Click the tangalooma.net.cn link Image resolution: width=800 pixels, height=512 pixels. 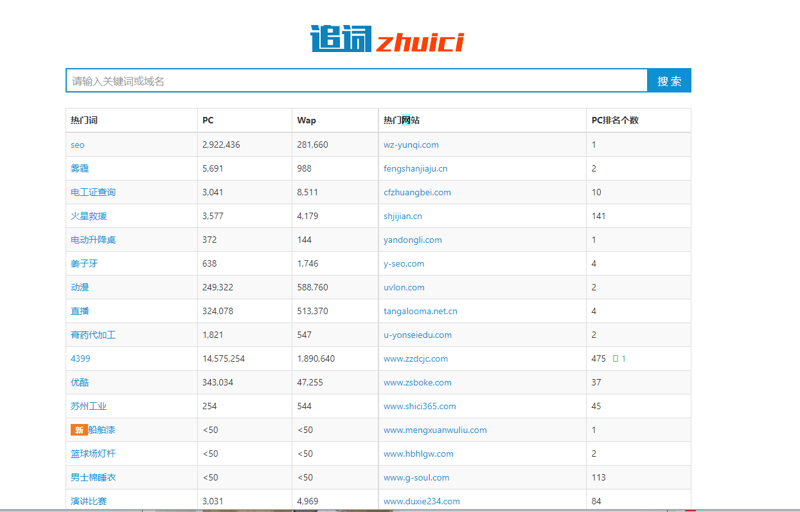click(420, 311)
